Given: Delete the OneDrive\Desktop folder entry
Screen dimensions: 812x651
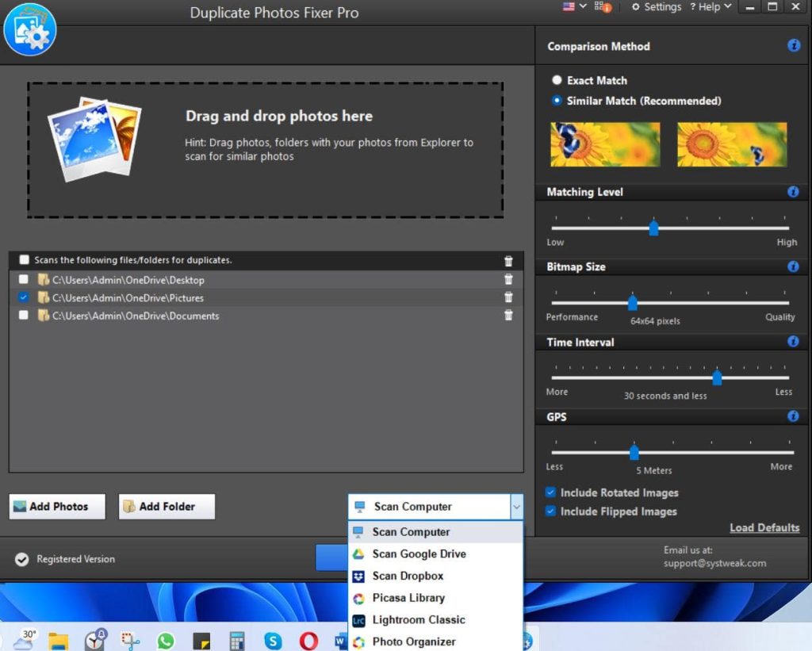Looking at the screenshot, I should click(x=508, y=279).
